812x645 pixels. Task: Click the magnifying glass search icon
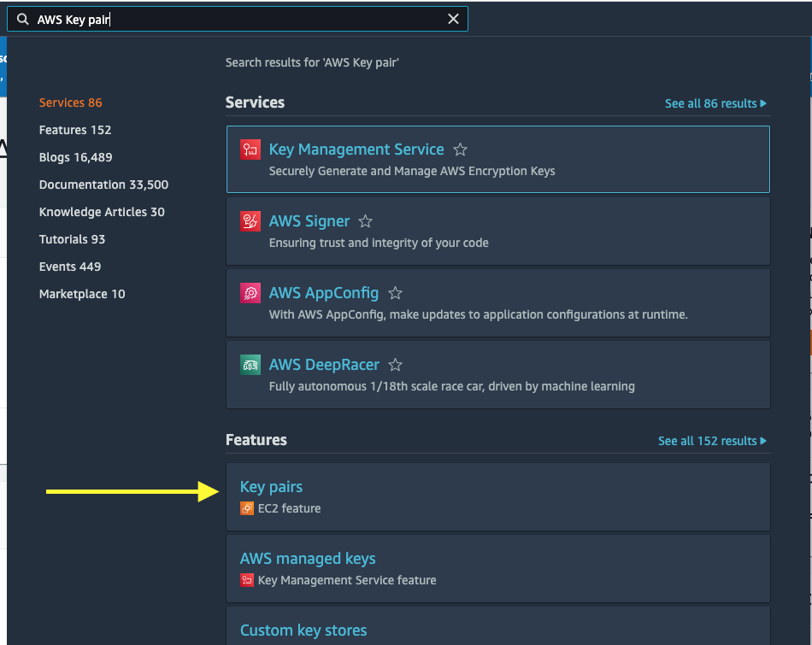[x=21, y=18]
